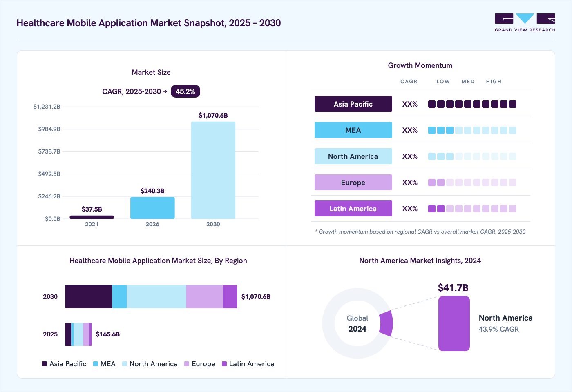This screenshot has width=572, height=392.
Task: Click the 45.2% CAGR badge
Action: pos(185,91)
